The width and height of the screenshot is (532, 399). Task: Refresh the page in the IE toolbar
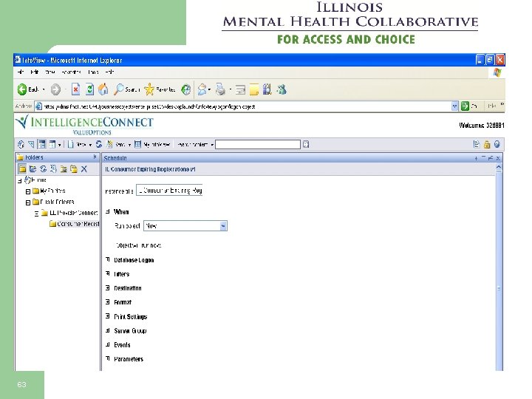tap(89, 89)
